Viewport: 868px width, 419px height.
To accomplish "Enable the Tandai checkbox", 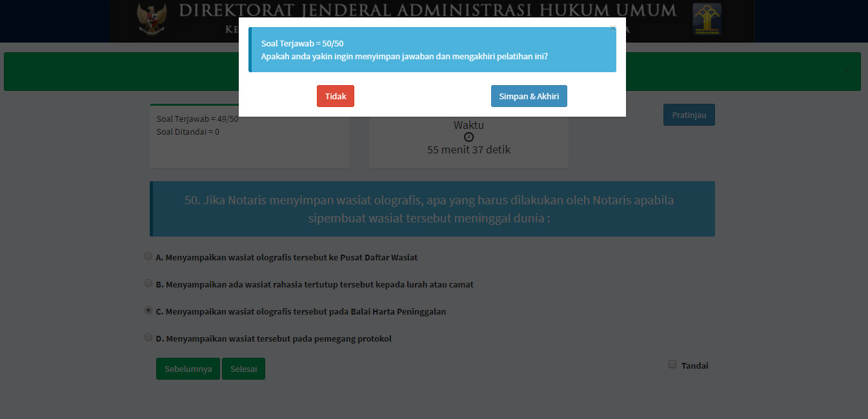I will 672,365.
